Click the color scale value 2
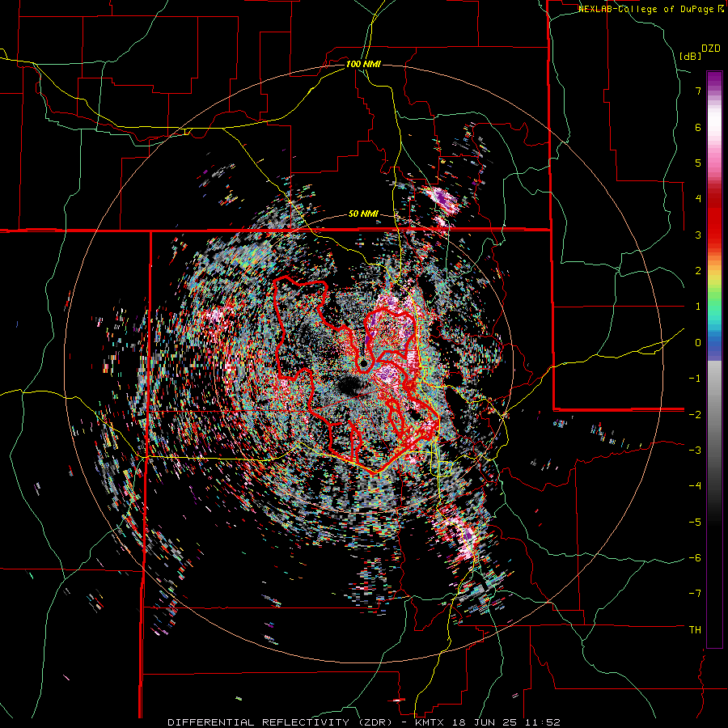 tap(698, 271)
